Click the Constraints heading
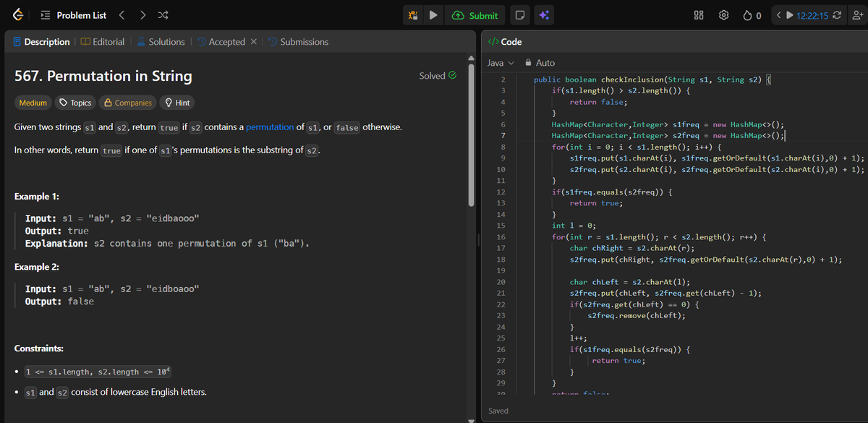This screenshot has width=868, height=423. tap(39, 349)
